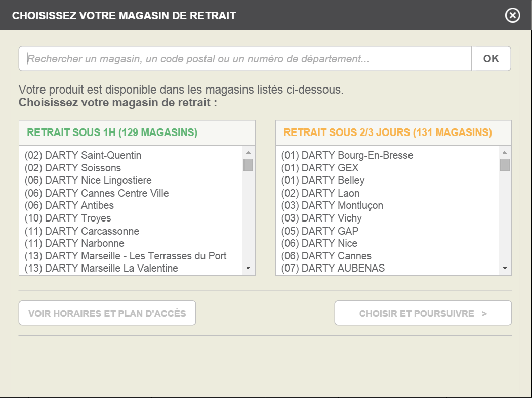
Task: Click VOIR HORAIRES ET PLAN D'ACCÈS button
Action: coord(107,313)
